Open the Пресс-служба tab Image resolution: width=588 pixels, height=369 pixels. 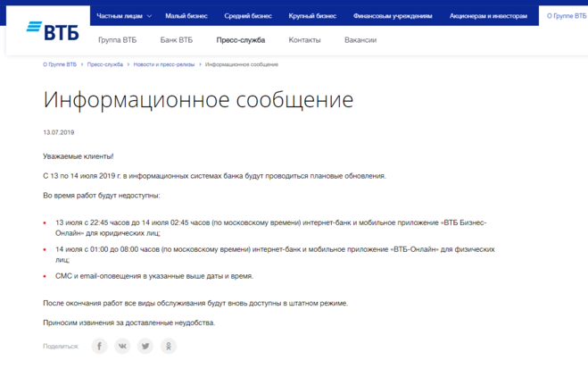[240, 40]
